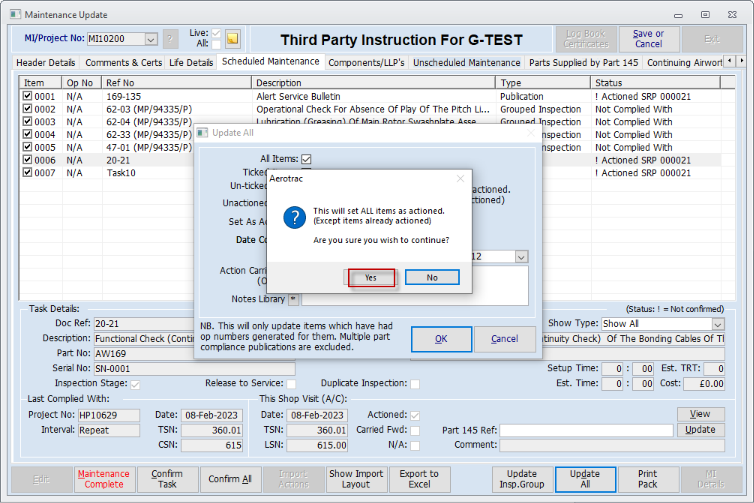Click the question mark button next to MI/Project No
Image resolution: width=754 pixels, height=503 pixels.
pos(171,39)
